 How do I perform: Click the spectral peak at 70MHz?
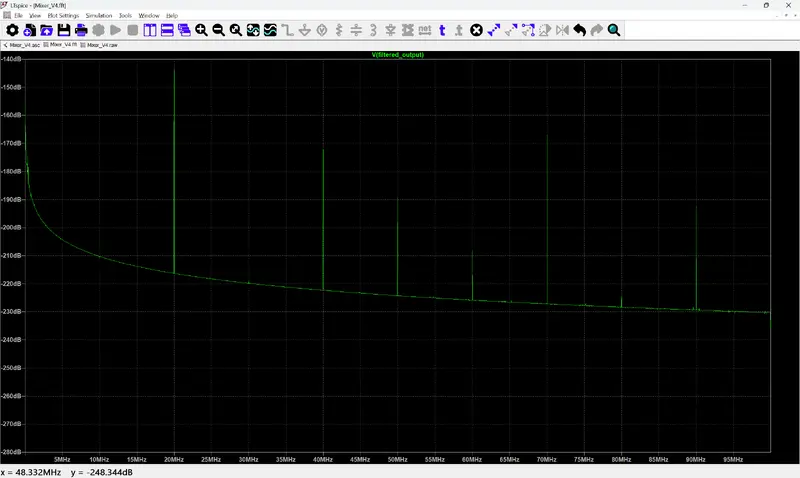(547, 219)
